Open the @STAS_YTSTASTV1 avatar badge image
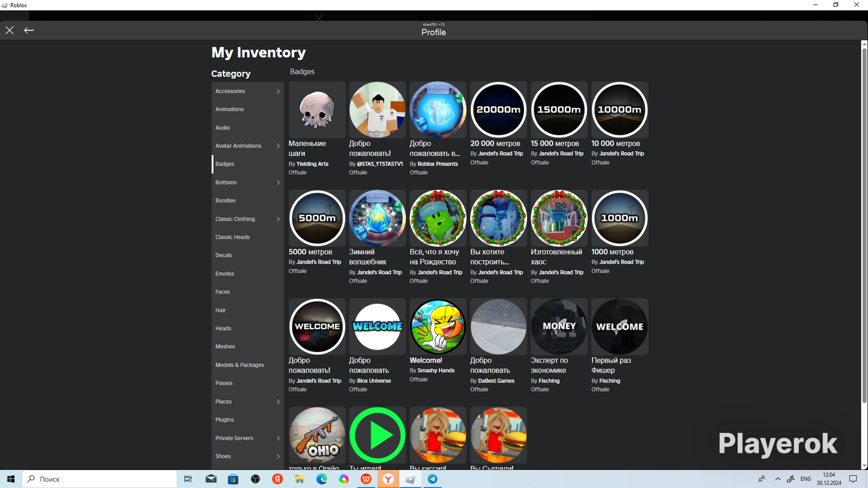This screenshot has width=868, height=488. point(377,109)
